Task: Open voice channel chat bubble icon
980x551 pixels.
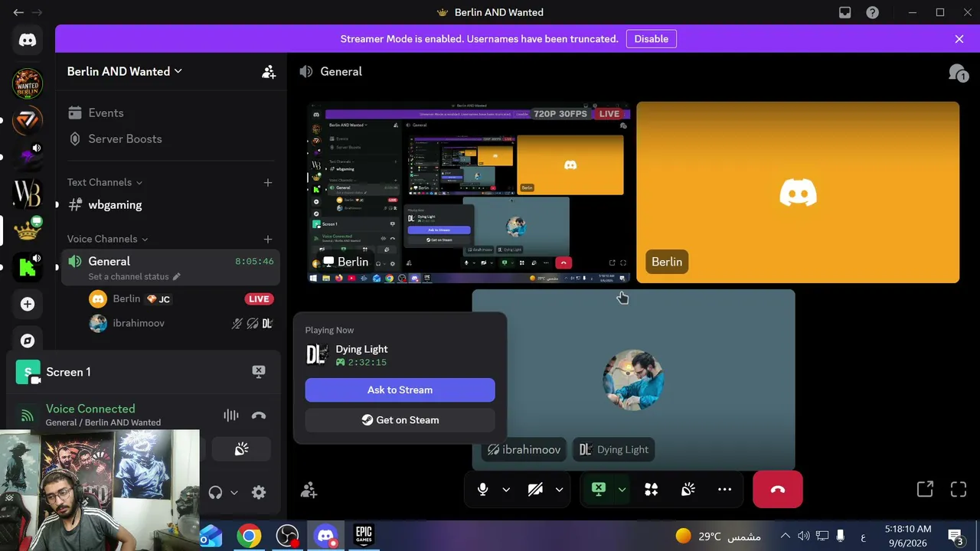Action: (958, 73)
